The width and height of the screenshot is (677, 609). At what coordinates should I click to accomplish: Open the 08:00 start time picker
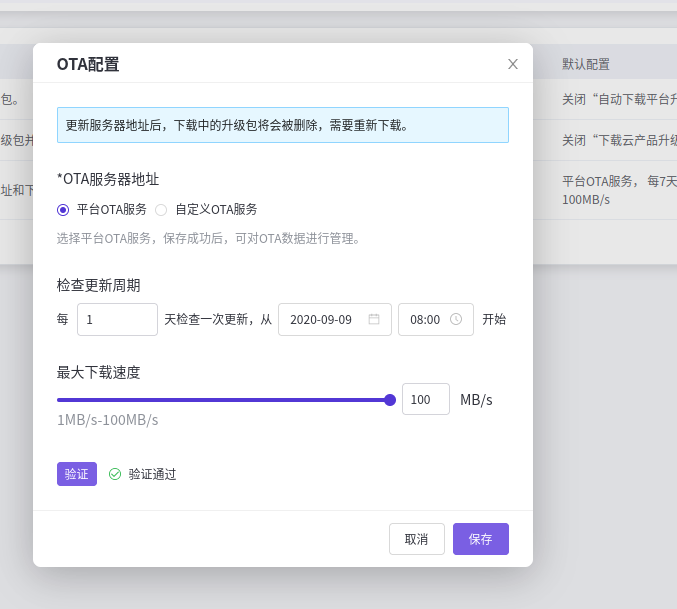click(x=426, y=320)
